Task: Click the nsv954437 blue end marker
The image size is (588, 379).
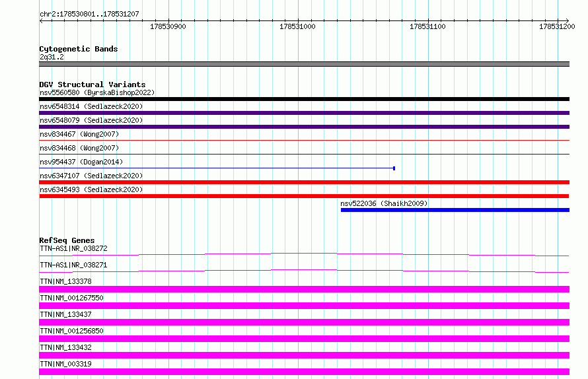Action: [x=394, y=168]
